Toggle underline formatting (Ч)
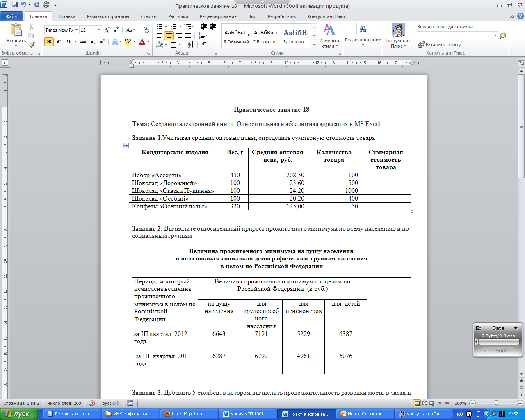 [x=68, y=42]
